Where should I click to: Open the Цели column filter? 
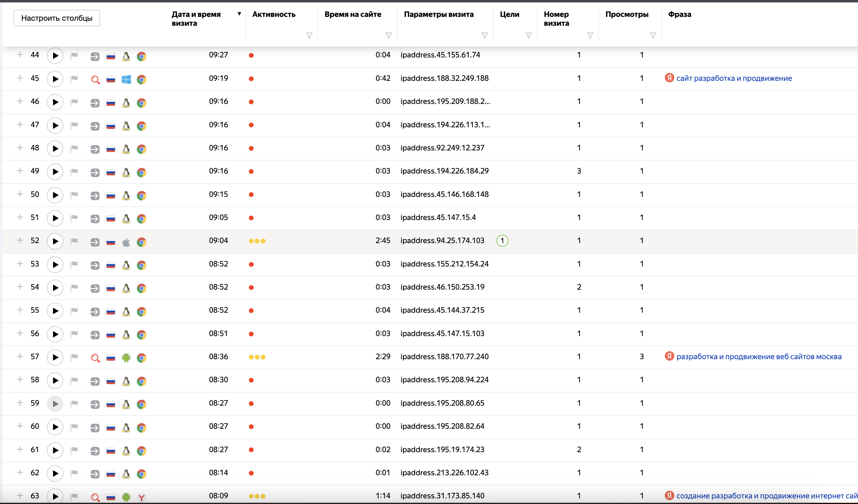coord(528,36)
